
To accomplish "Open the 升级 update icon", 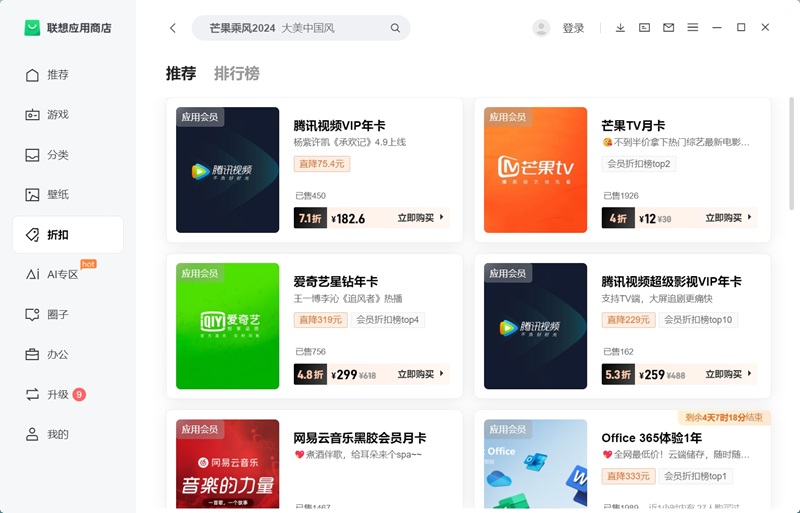I will [x=32, y=394].
